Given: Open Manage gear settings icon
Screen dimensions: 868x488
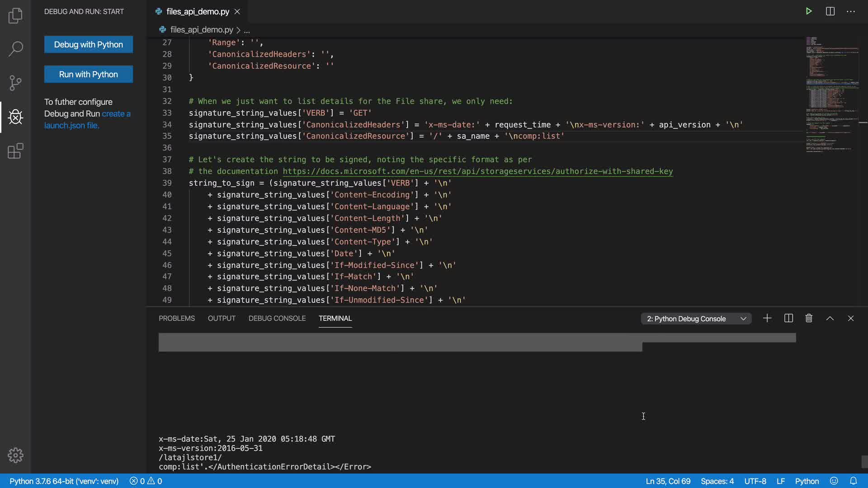Looking at the screenshot, I should (x=15, y=455).
